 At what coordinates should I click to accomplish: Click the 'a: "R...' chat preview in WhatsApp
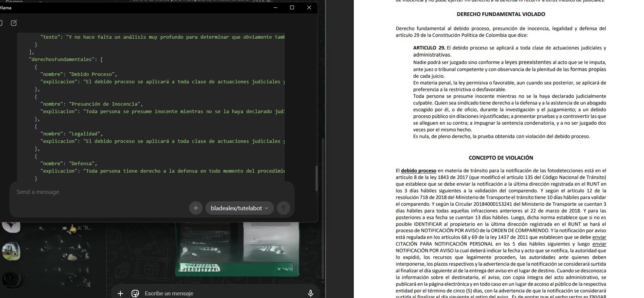[84, 228]
